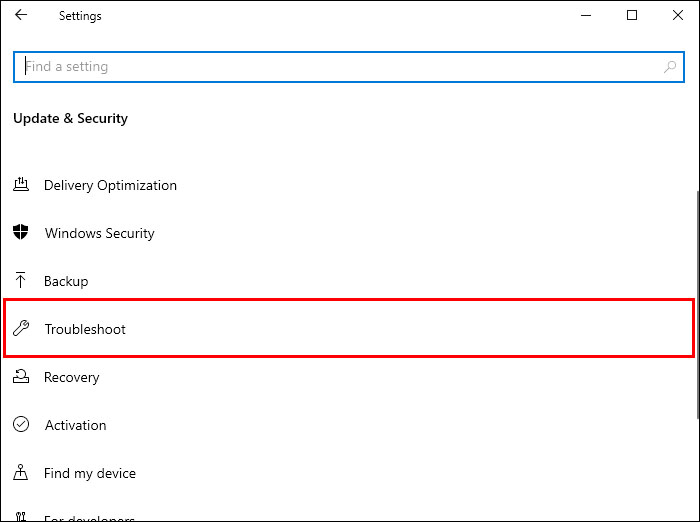Click the Recovery icon
This screenshot has width=700, height=522.
tap(21, 377)
